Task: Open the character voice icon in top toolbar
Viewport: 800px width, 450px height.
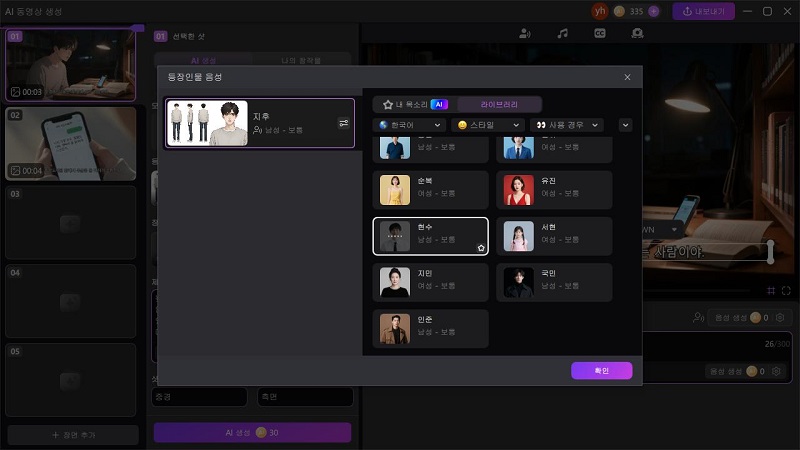Action: click(x=524, y=34)
